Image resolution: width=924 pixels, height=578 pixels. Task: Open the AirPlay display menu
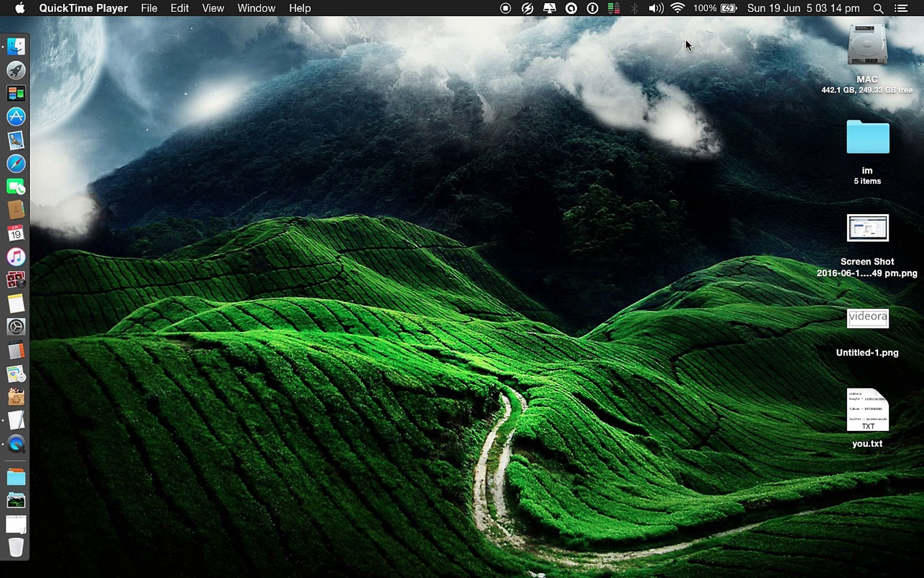pos(550,8)
